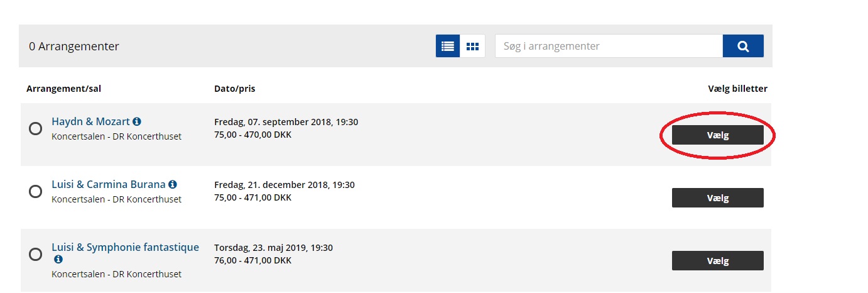This screenshot has width=868, height=293.
Task: Open info icon for Luisi & Symphonie fantastique
Action: (58, 259)
